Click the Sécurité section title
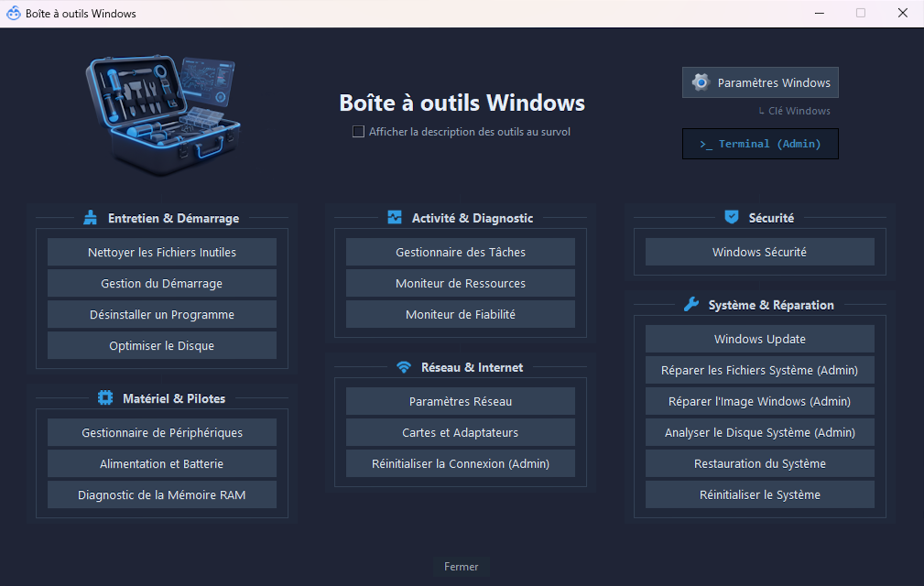Viewport: 924px width, 586px height. 771,218
